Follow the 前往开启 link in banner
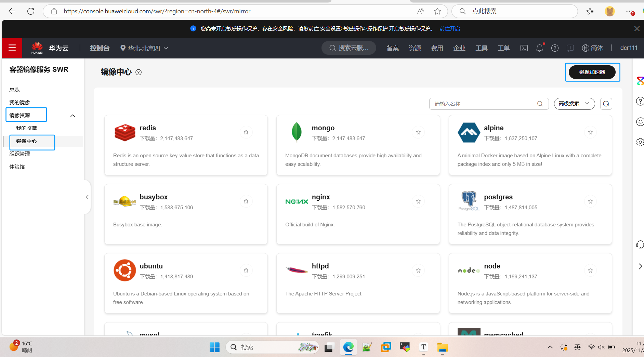 pyautogui.click(x=450, y=29)
